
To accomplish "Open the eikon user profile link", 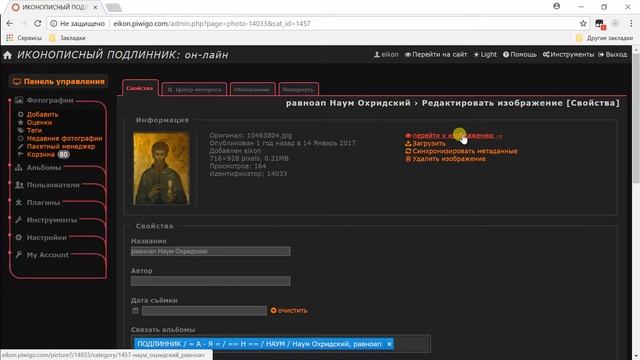I will 386,54.
